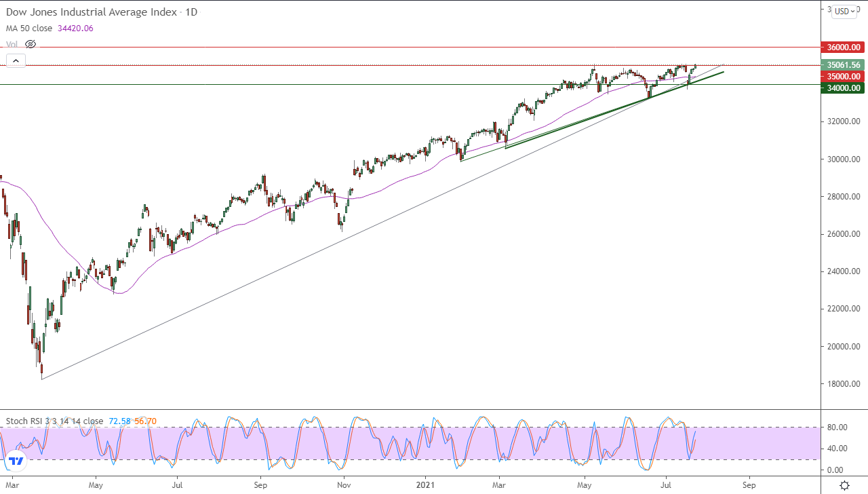Click the 28000.00 price axis value
This screenshot has width=868, height=494.
point(843,197)
